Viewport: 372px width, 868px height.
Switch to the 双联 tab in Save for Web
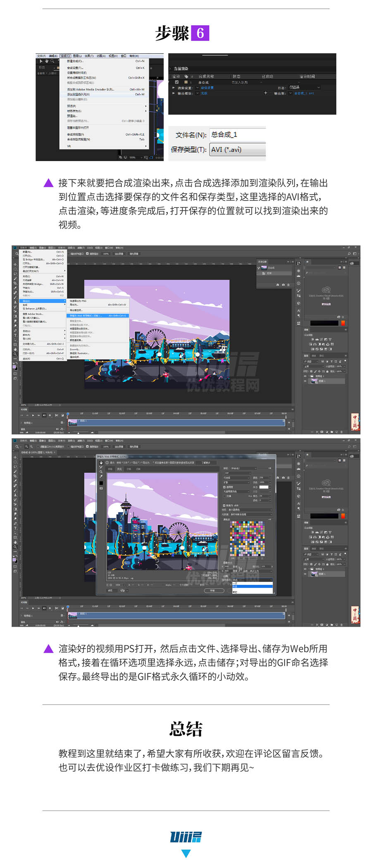(129, 469)
